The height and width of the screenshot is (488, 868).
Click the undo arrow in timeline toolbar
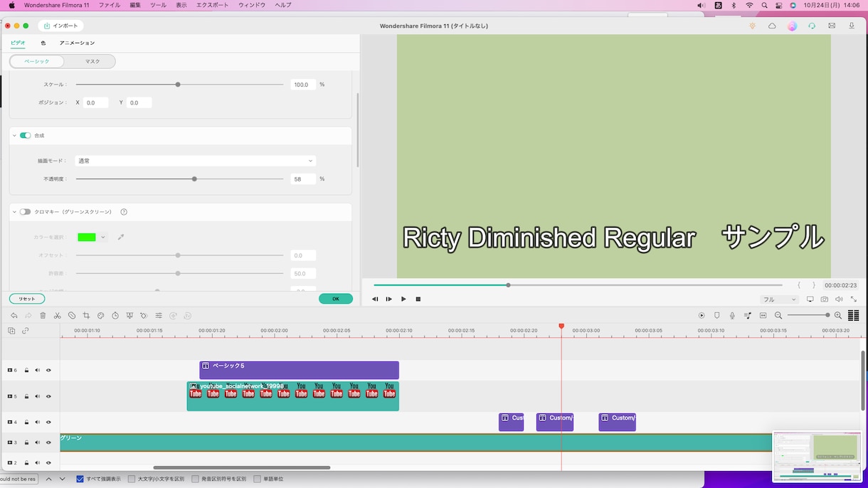(x=14, y=316)
